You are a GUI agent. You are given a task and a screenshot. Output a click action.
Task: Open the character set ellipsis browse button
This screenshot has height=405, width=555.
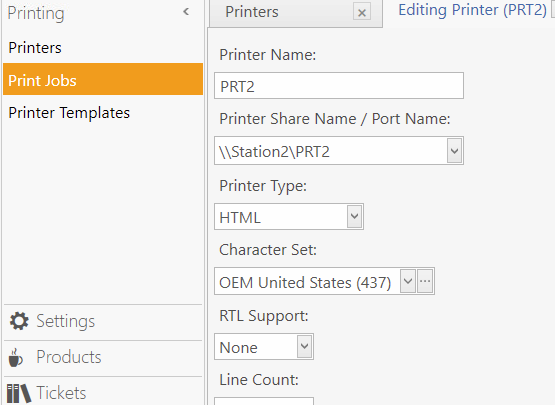[x=425, y=281]
